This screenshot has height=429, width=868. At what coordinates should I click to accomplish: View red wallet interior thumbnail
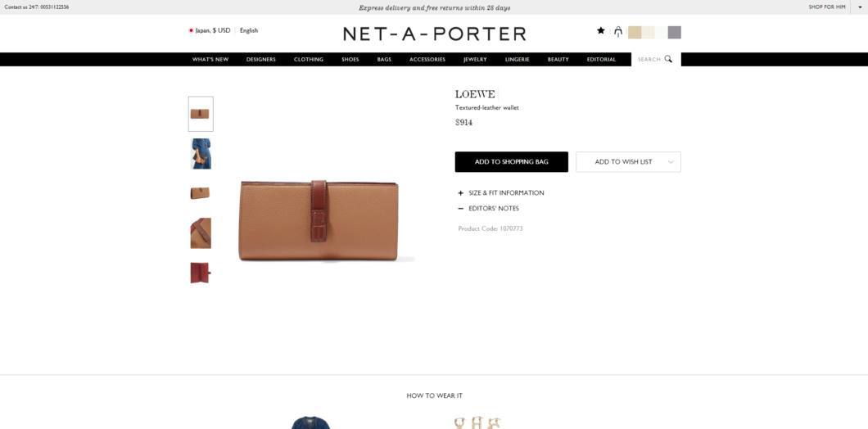[201, 273]
